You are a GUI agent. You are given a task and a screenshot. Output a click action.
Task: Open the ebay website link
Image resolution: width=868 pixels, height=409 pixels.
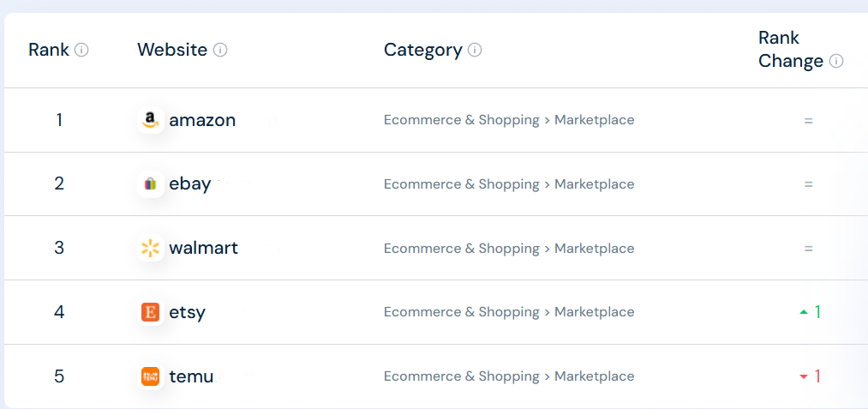[x=190, y=184]
